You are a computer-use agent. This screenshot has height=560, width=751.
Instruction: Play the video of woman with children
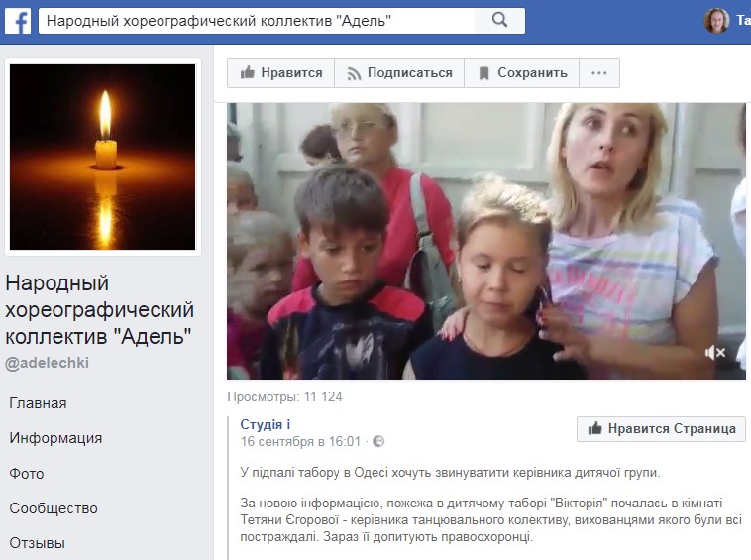[x=486, y=241]
